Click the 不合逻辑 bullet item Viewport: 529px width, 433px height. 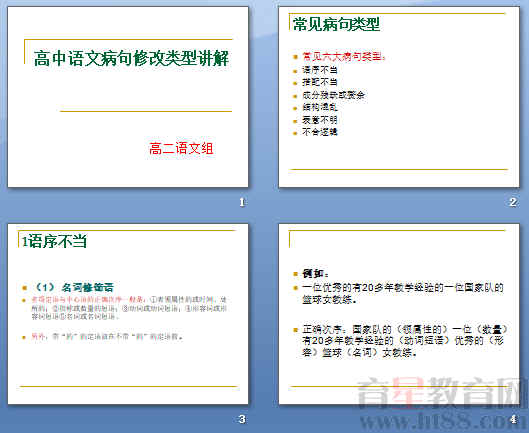[319, 132]
